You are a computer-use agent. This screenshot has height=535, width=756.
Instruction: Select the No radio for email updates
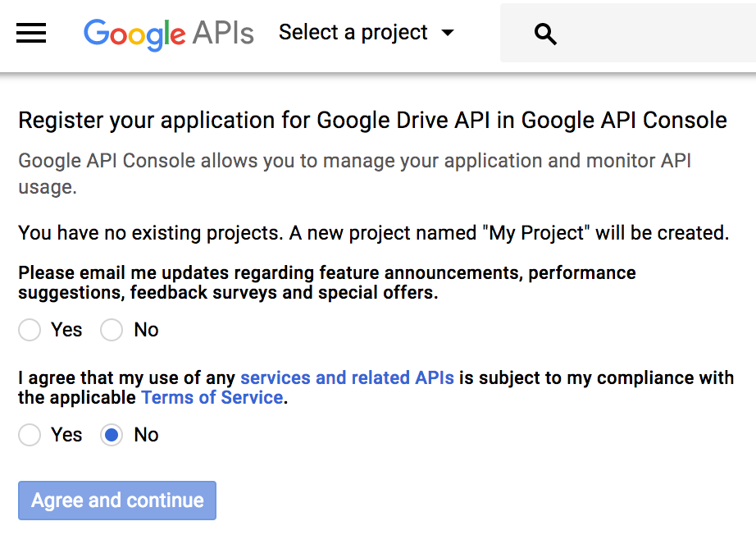point(112,330)
